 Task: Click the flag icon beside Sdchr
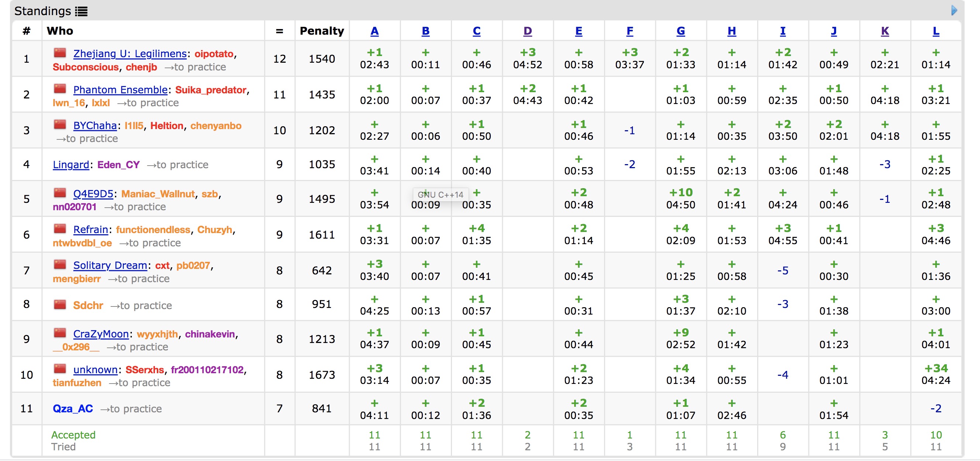[x=60, y=305]
